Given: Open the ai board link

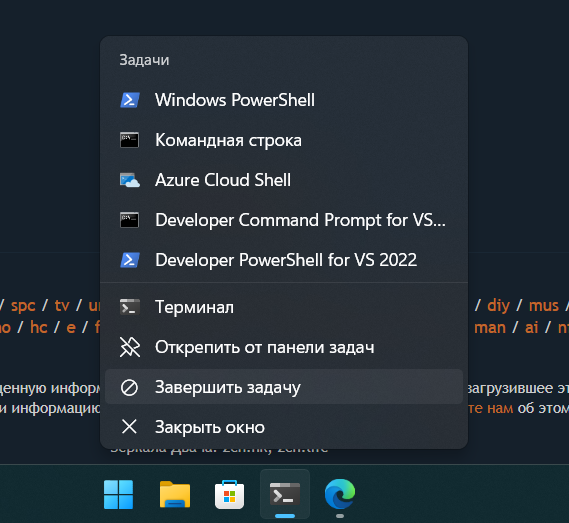Looking at the screenshot, I should (531, 327).
